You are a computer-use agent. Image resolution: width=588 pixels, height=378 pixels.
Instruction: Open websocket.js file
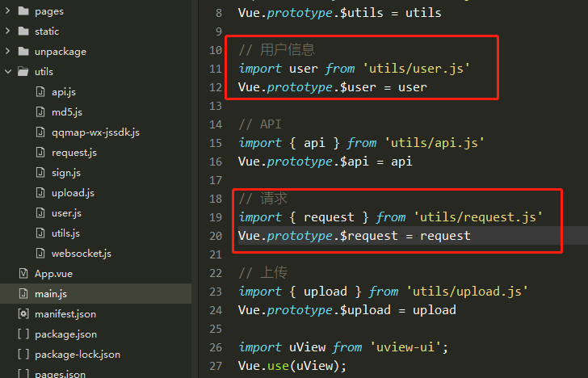pos(82,254)
